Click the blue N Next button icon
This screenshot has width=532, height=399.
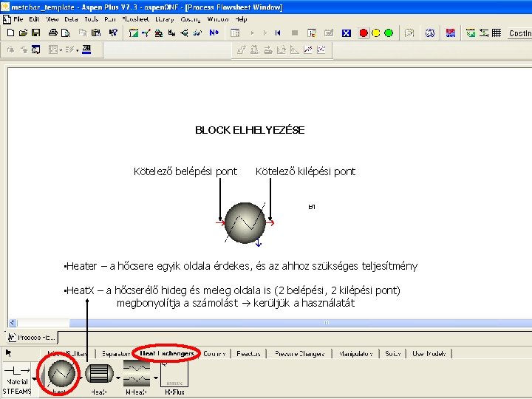click(214, 33)
